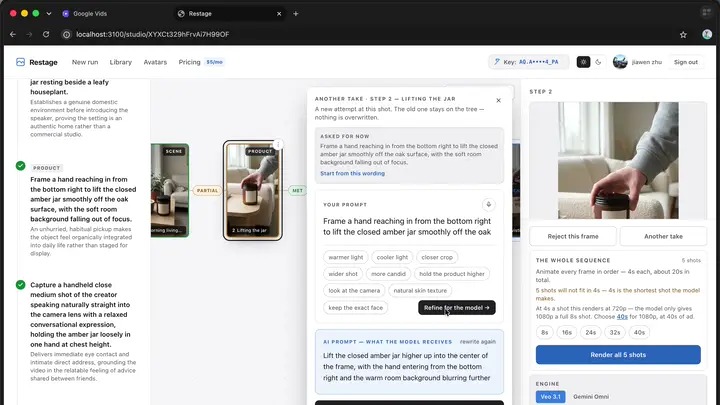
Task: Choose the 16s duration option
Action: point(567,332)
